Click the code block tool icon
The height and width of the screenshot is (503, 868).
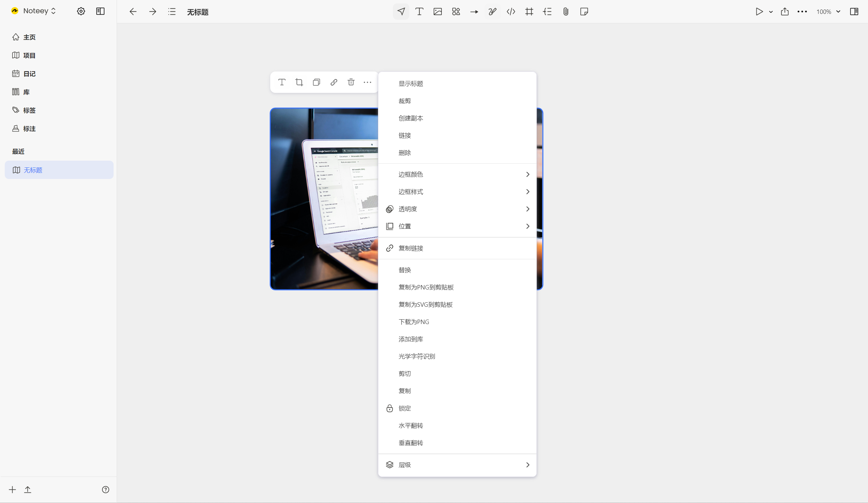(x=511, y=12)
